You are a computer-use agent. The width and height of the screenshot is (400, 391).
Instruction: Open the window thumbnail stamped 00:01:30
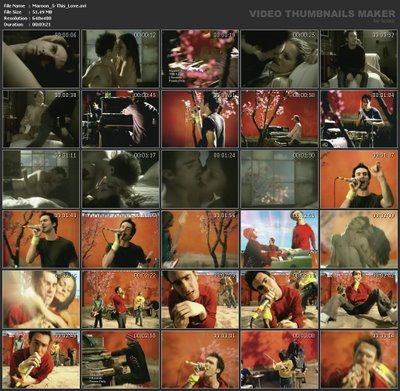point(280,179)
